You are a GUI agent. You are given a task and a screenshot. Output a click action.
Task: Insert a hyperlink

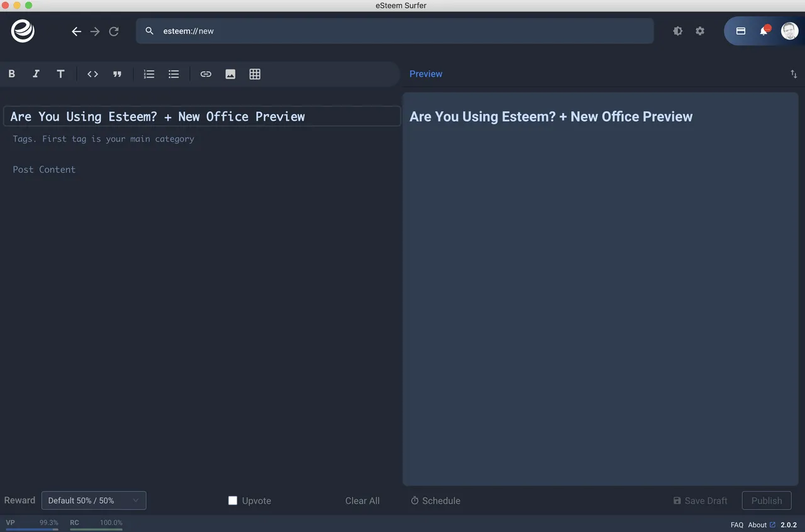(x=206, y=74)
